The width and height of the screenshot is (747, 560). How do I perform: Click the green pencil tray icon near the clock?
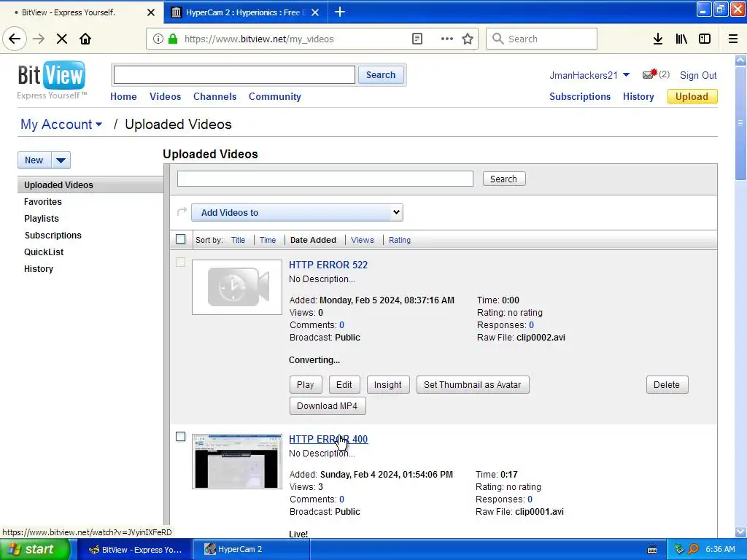pos(679,550)
